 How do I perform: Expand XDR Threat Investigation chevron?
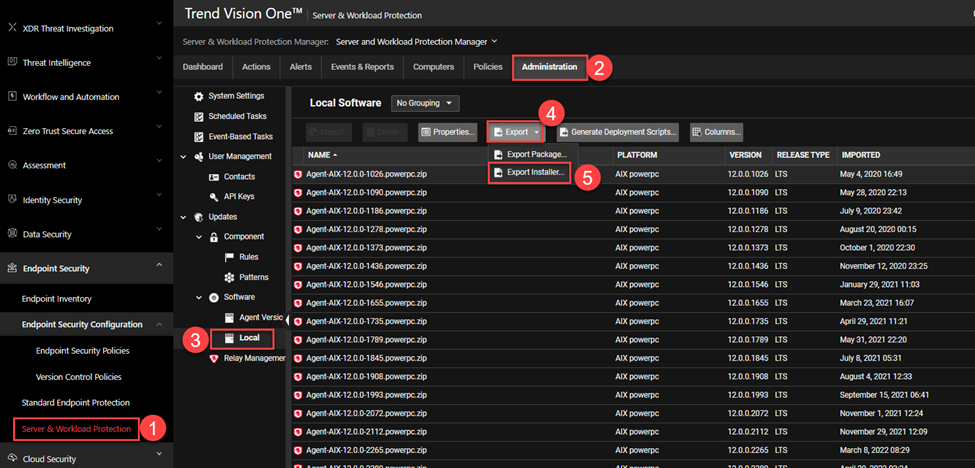159,24
